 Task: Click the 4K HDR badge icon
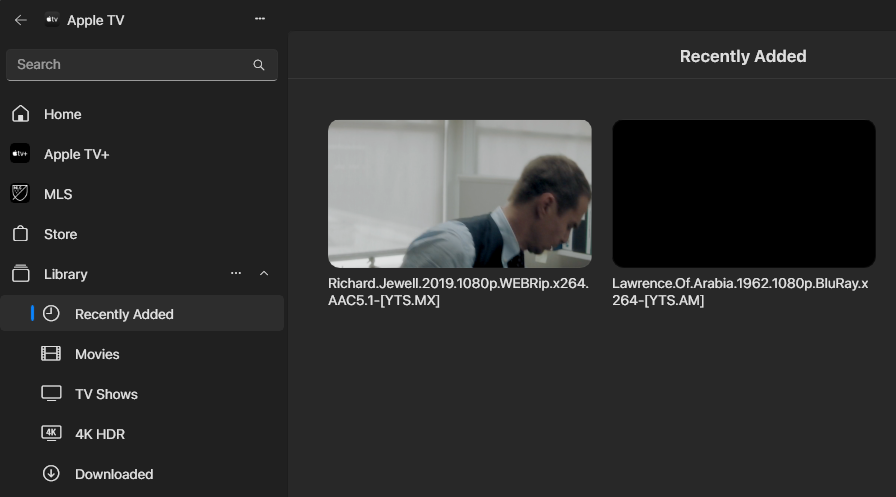point(51,434)
